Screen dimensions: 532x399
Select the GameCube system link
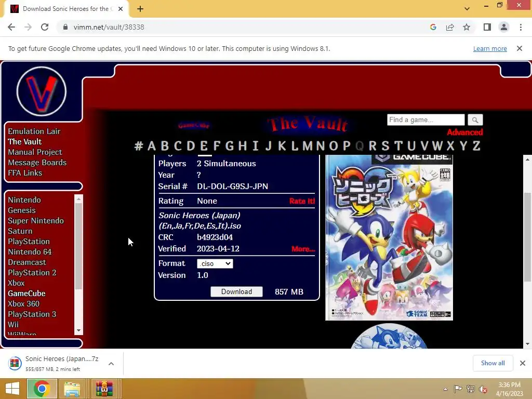pyautogui.click(x=27, y=294)
